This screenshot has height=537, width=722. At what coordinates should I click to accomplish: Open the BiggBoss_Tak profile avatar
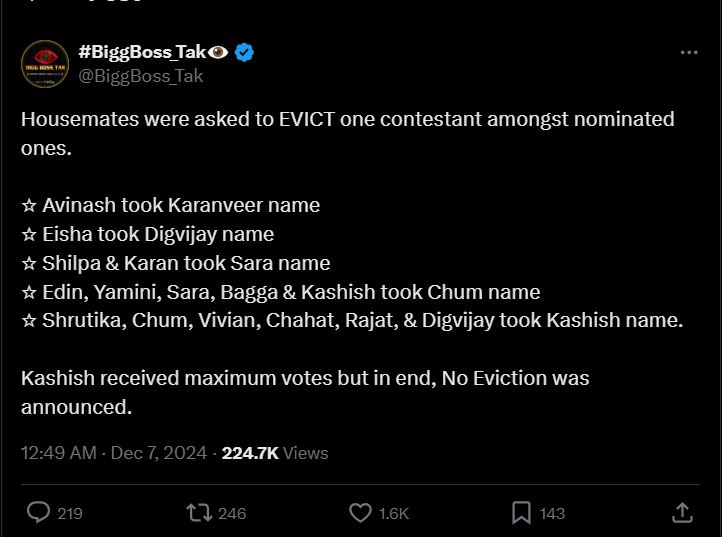[44, 63]
